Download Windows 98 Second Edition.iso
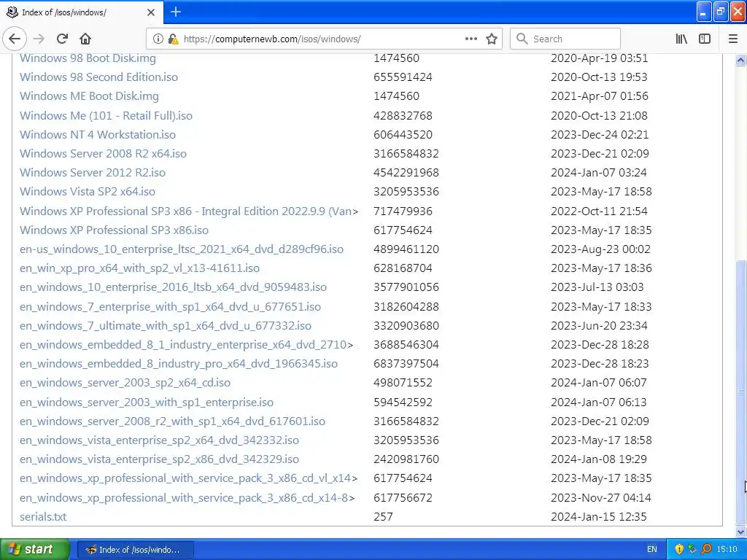Image resolution: width=747 pixels, height=560 pixels. coord(98,77)
